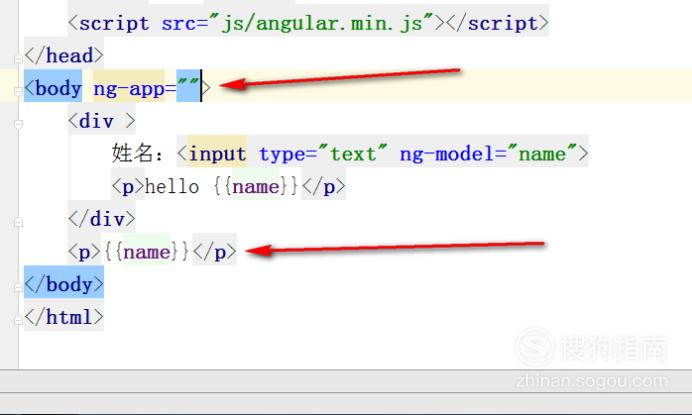The height and width of the screenshot is (415, 692).
Task: Click the </p> after hello {{name}}
Action: pyautogui.click(x=323, y=186)
